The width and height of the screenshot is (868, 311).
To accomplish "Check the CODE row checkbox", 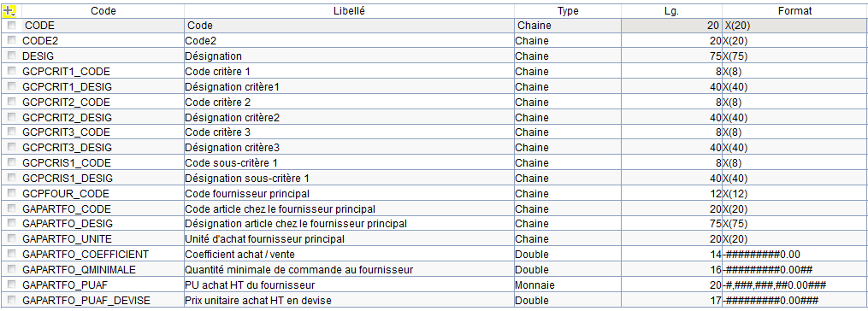I will coord(12,26).
